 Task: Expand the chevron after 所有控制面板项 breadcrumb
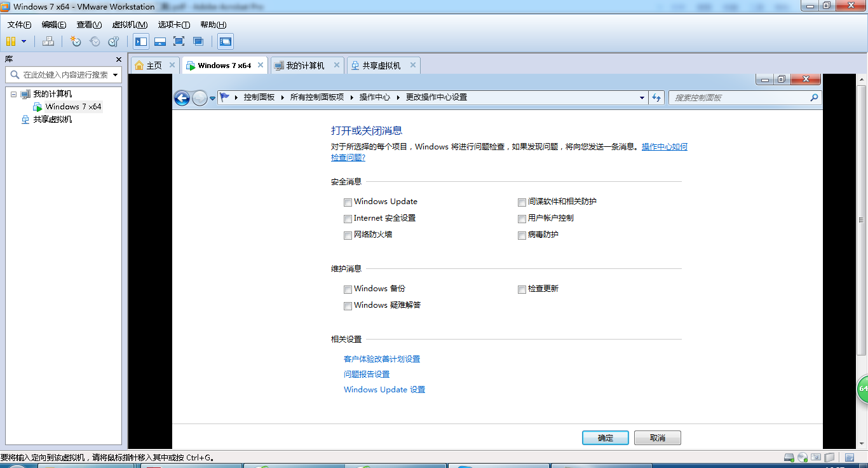(352, 97)
